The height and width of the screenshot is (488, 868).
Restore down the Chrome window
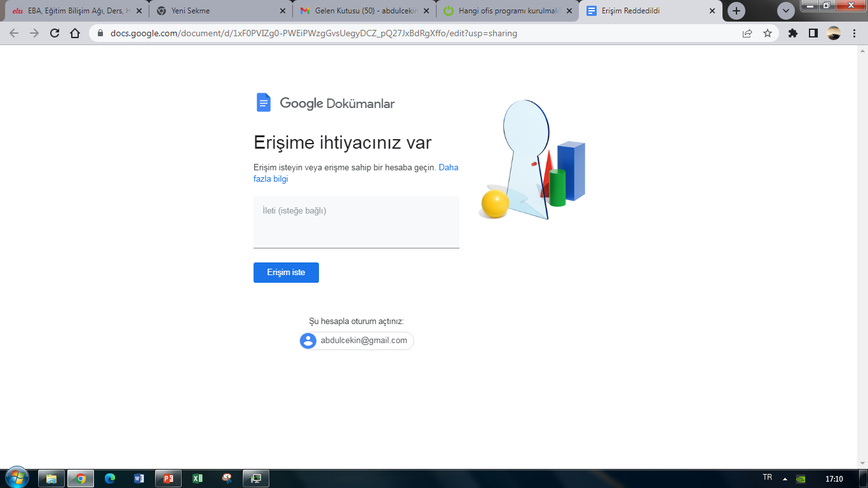click(x=826, y=6)
